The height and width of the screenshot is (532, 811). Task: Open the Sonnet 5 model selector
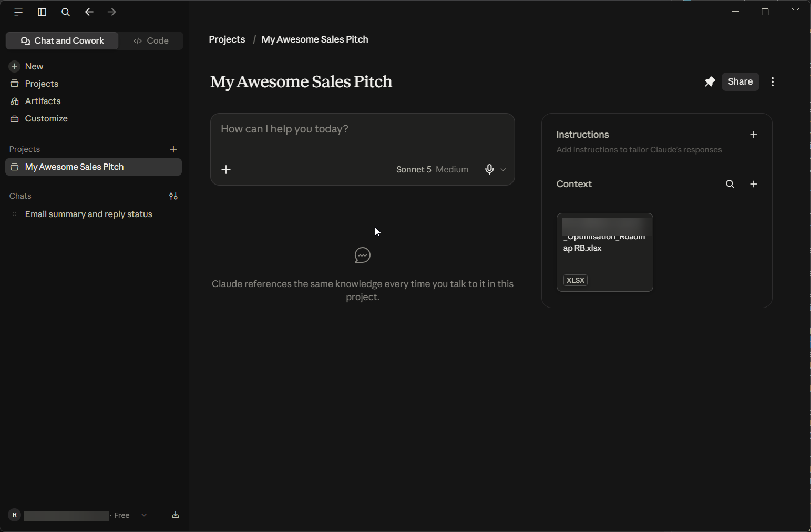(432, 169)
